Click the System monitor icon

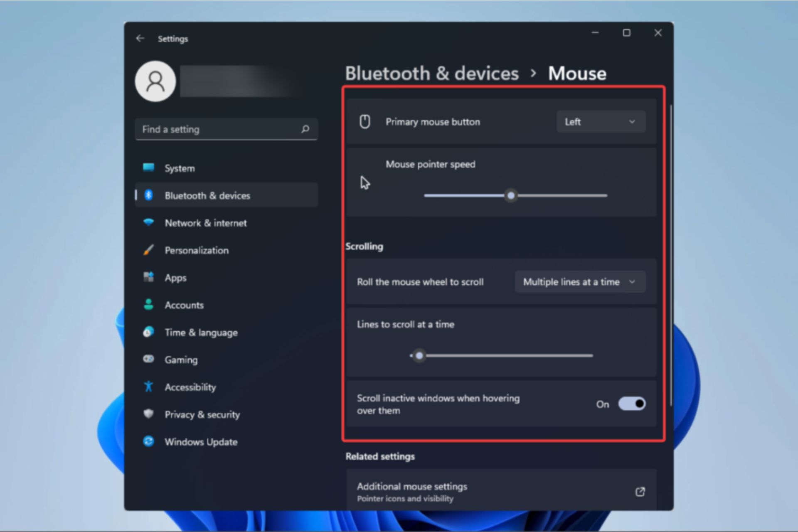pos(148,167)
